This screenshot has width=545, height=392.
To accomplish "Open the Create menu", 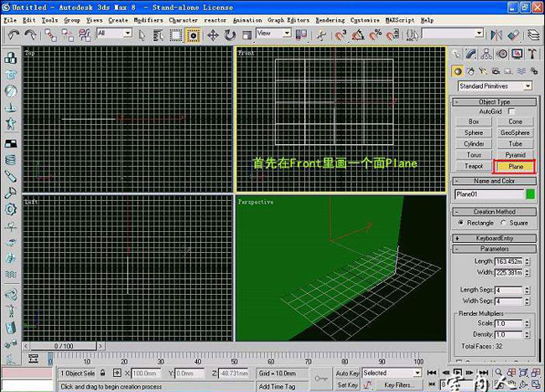I will tap(118, 20).
